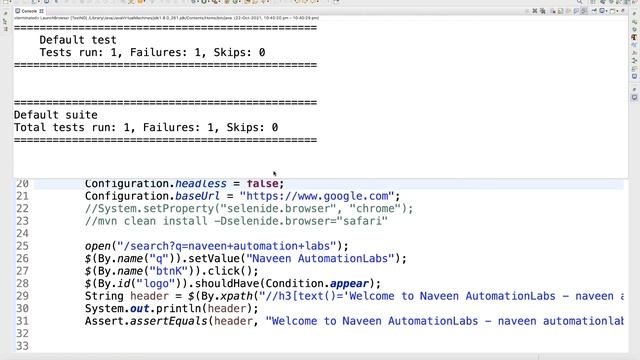Toggle Show Console When Standard Out Changes
Screen dimensions: 640x360
coord(576,11)
